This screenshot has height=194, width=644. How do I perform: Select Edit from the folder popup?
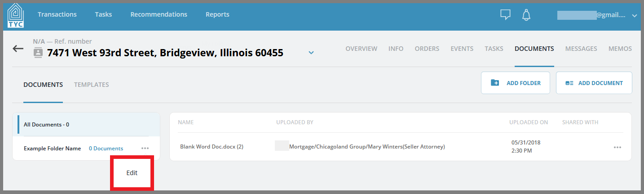(x=132, y=173)
